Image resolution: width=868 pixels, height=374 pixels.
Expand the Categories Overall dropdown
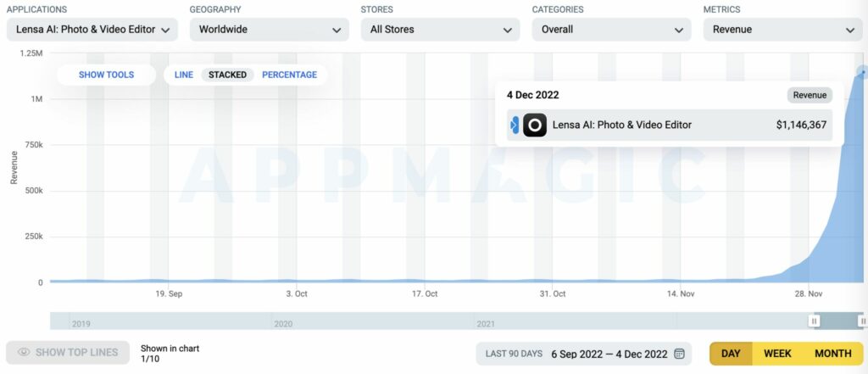[x=612, y=30]
